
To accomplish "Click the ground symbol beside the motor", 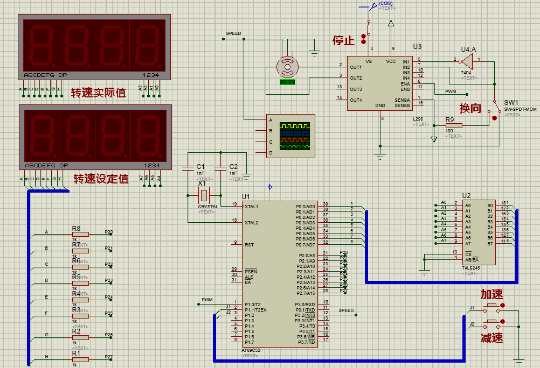I will click(314, 53).
